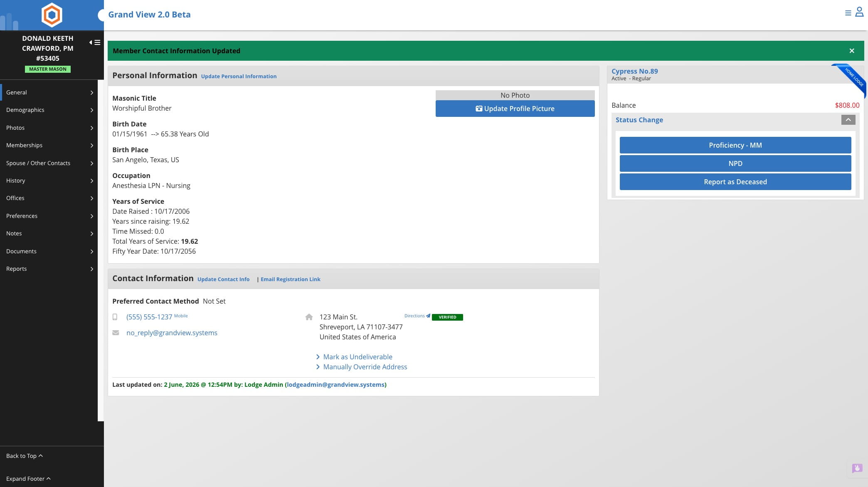
Task: Click email no_reply@grandview.systems
Action: pyautogui.click(x=172, y=333)
